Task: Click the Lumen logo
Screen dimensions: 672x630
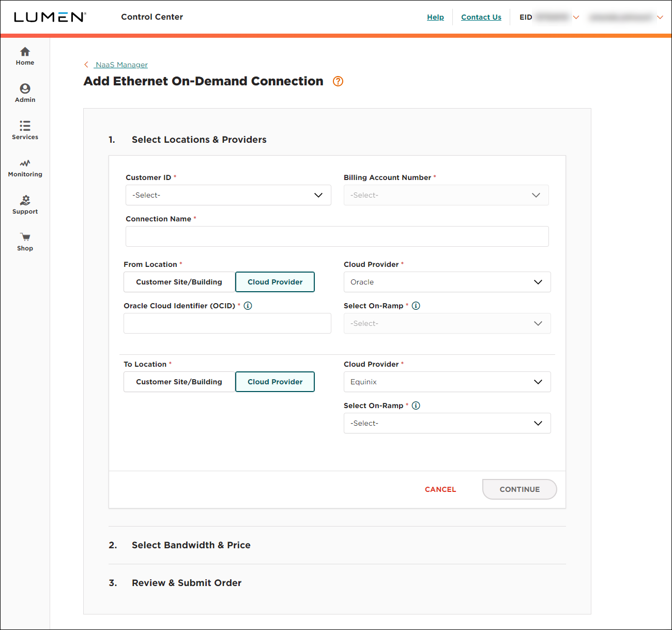Action: point(50,17)
